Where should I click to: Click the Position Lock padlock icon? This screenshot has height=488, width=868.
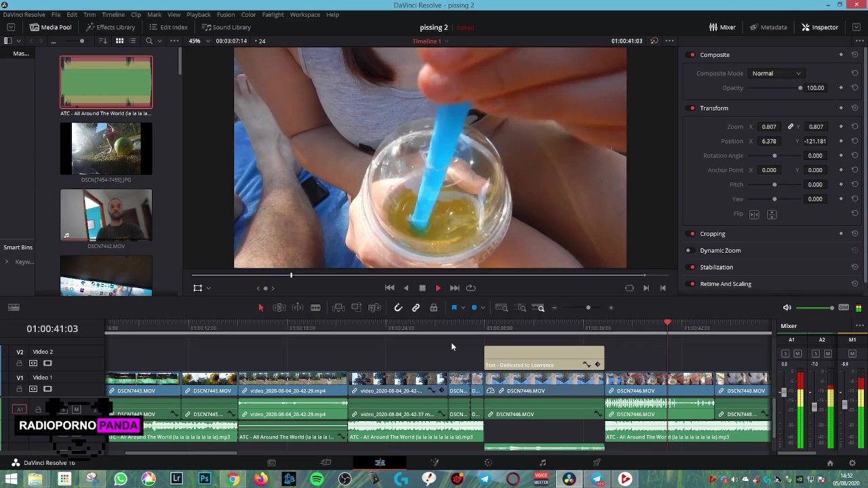click(433, 308)
